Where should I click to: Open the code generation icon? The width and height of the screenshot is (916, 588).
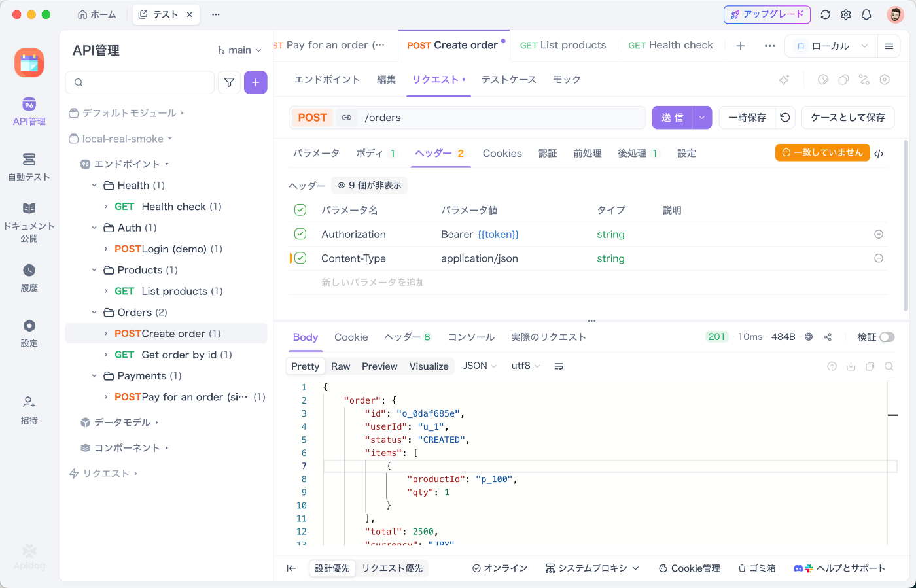pyautogui.click(x=879, y=154)
